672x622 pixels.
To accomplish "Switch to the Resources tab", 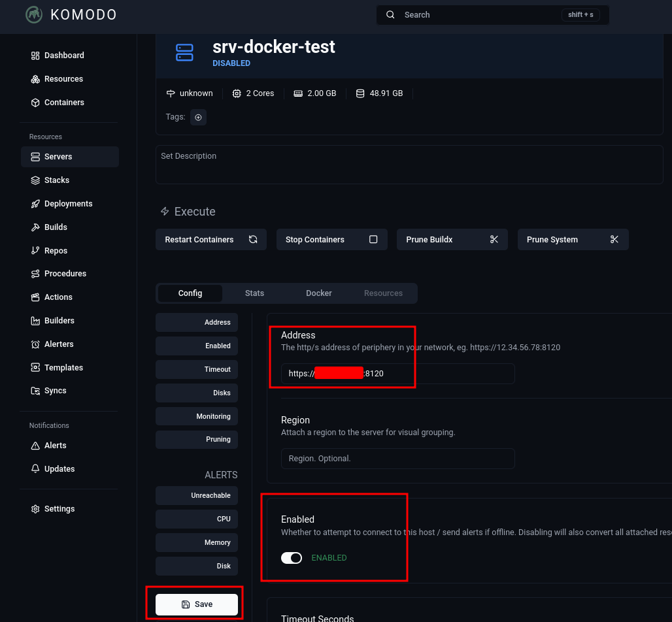I will click(383, 293).
